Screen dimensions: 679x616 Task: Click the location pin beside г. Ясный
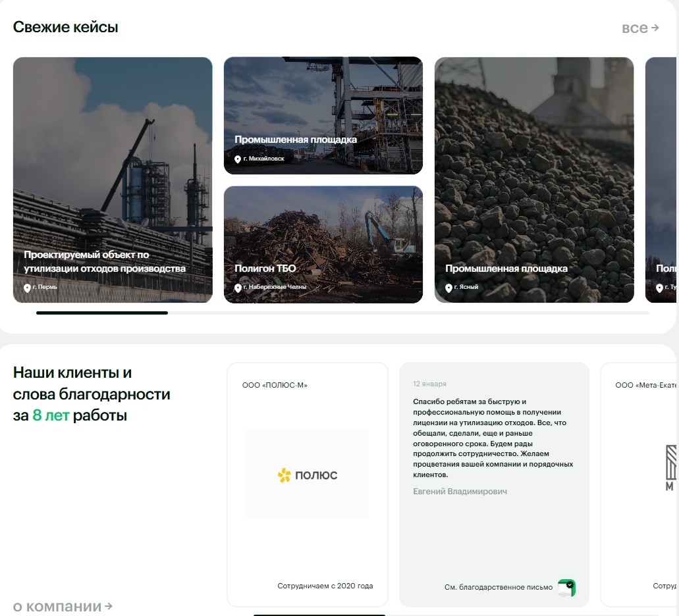tap(448, 288)
